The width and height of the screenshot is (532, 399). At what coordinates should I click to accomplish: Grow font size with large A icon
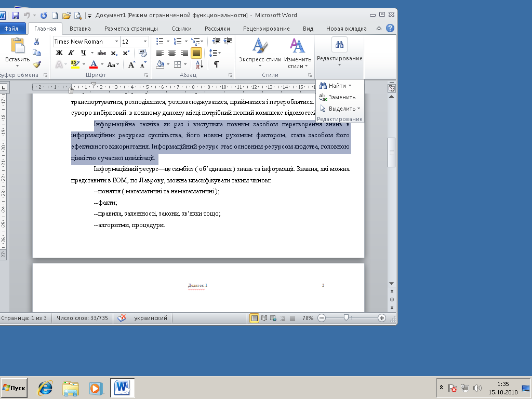tap(131, 64)
